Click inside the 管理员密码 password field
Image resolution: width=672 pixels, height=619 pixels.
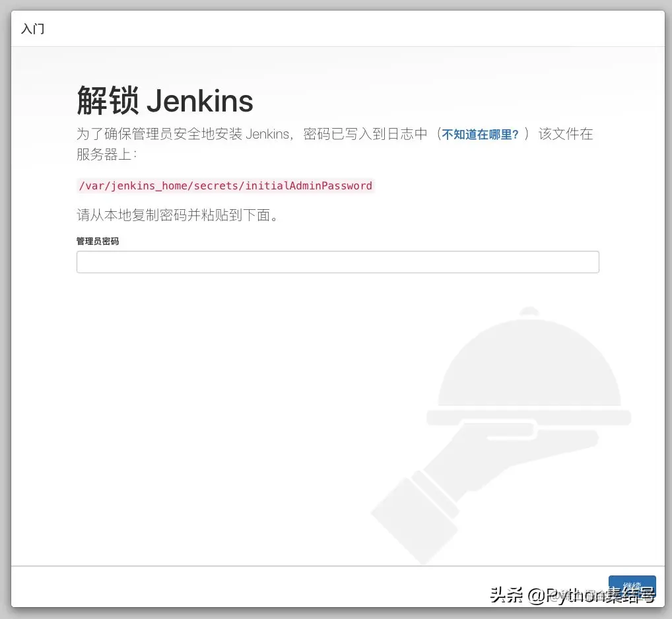(x=337, y=262)
